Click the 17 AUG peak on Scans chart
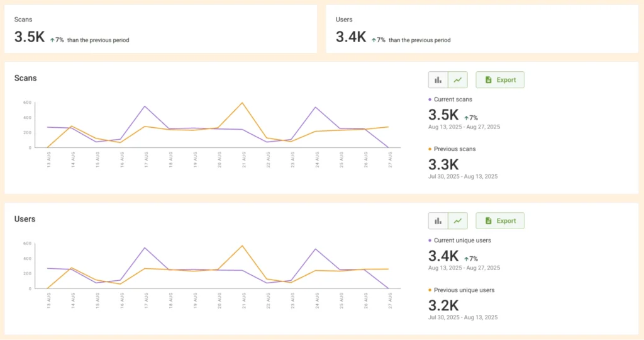Viewport: 644px width, 340px height. click(x=145, y=106)
